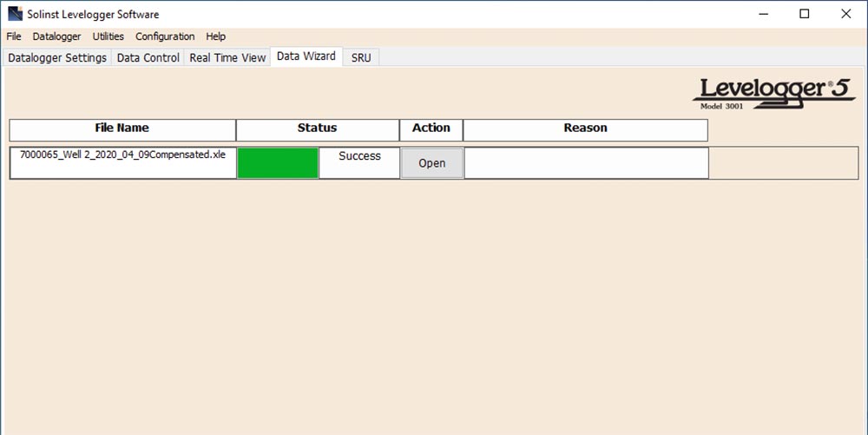868x435 pixels.
Task: Maximize the Solinst Levelogger window
Action: 804,14
